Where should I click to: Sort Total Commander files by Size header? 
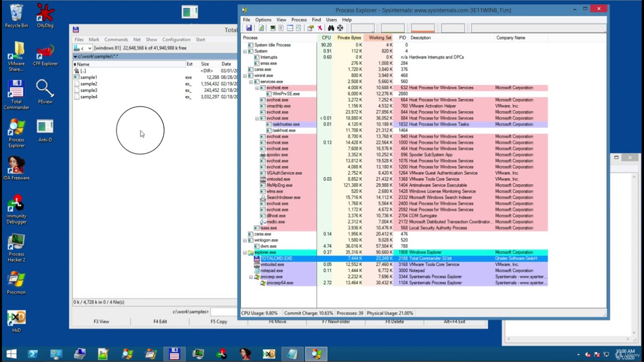205,64
